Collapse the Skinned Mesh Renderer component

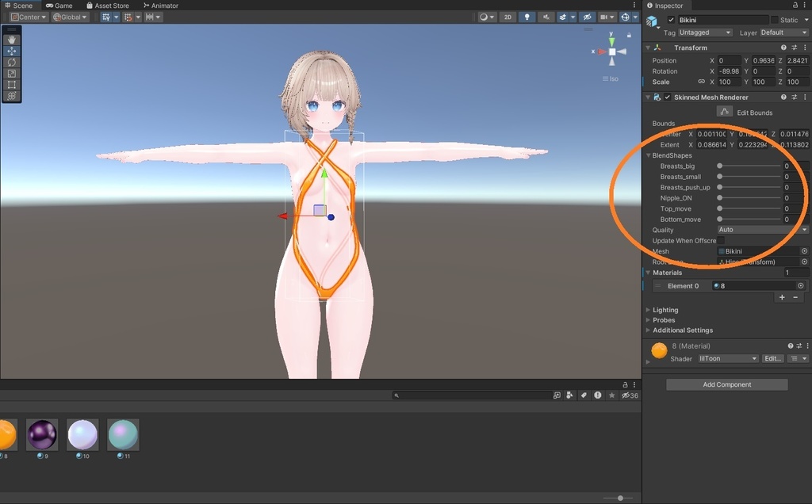(648, 97)
